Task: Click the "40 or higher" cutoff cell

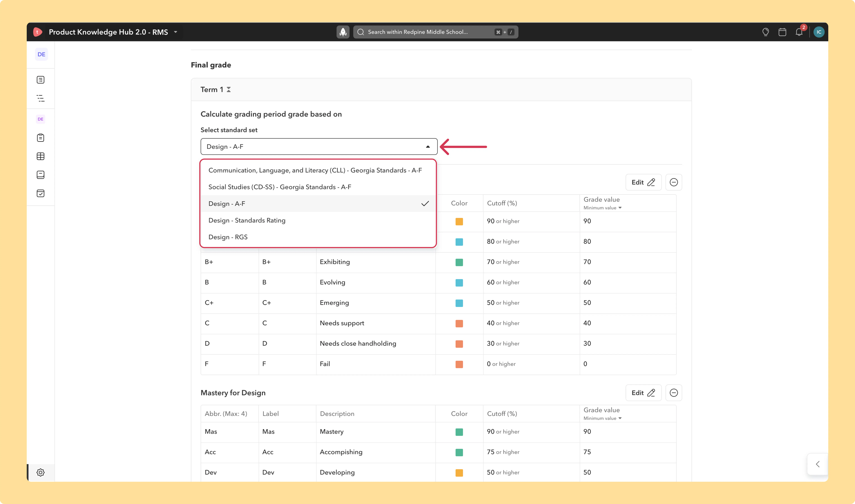Action: [x=531, y=323]
